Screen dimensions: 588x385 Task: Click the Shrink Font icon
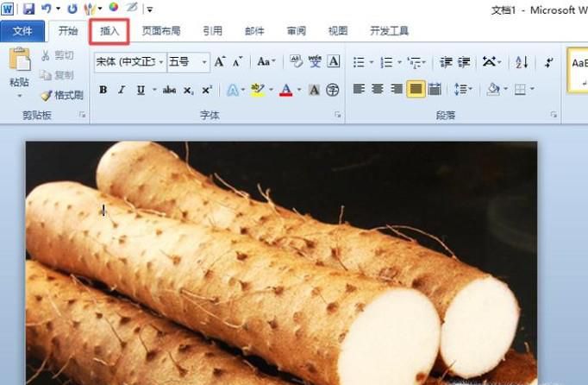pos(237,61)
